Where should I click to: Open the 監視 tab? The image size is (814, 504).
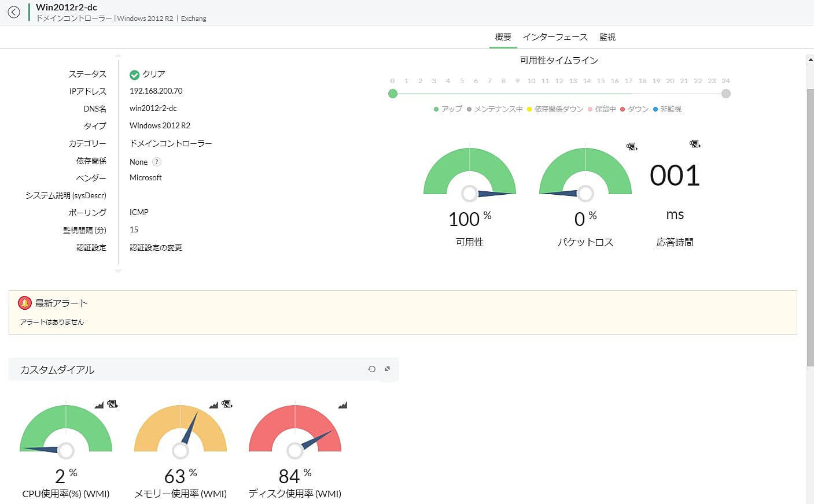coord(607,36)
